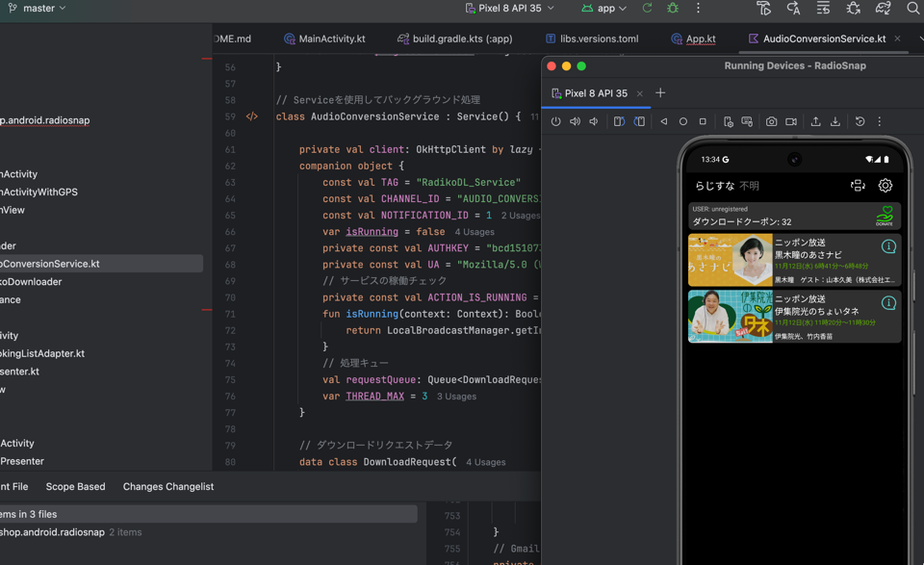Screen dimensions: 924x565
Task: Open the 伊集院光のちょいタネ program thumbnail
Action: click(x=730, y=316)
